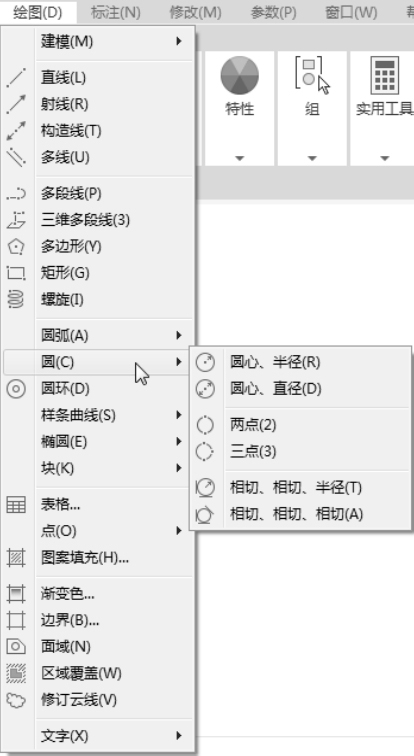Select the 矩形(G) rectangle icon
The height and width of the screenshot is (756, 414).
(x=16, y=273)
